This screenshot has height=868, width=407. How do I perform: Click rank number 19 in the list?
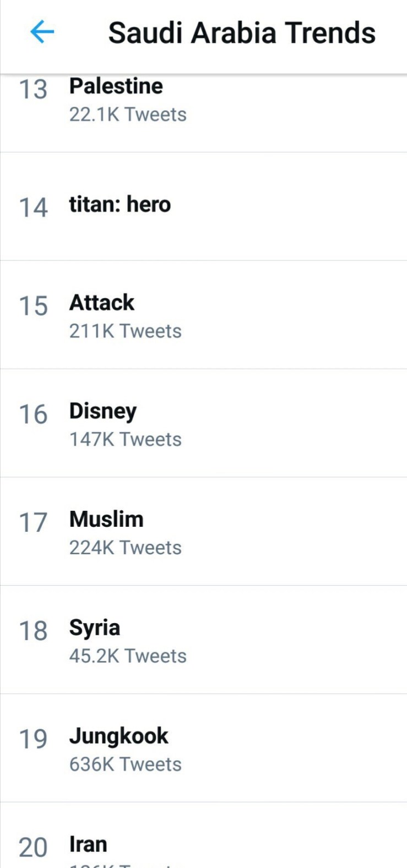(x=33, y=739)
